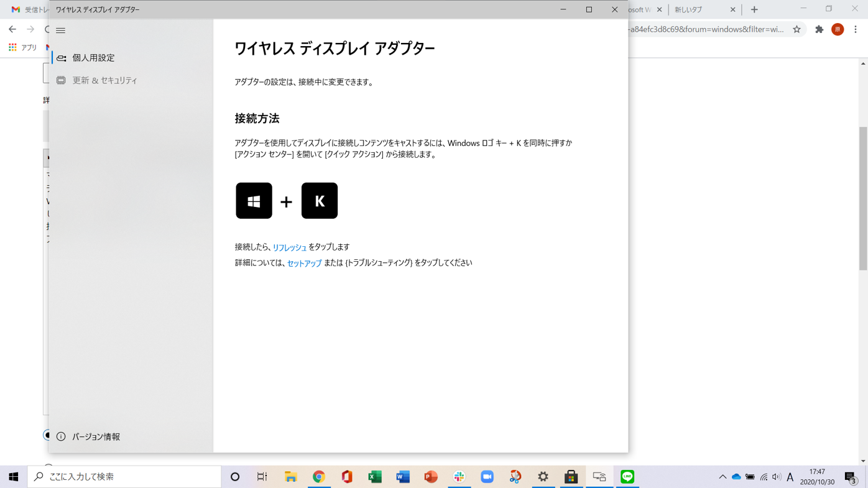Click the 更新 & セキュリティ icon
The height and width of the screenshot is (488, 868).
[x=61, y=80]
